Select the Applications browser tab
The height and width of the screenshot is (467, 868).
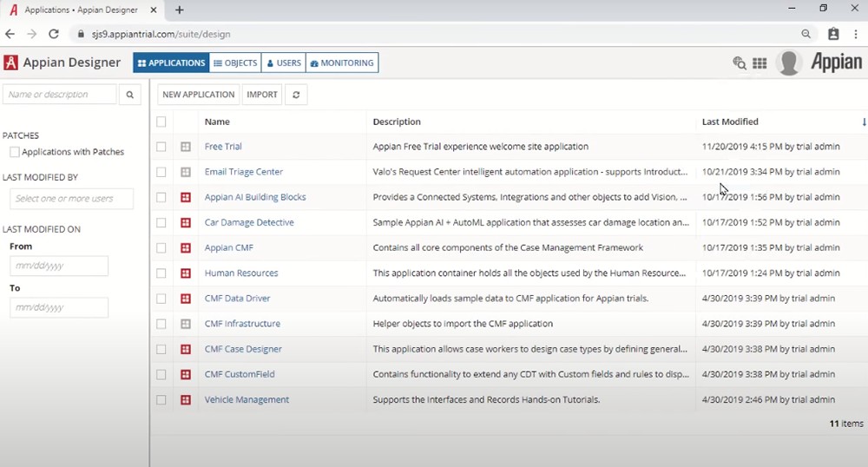[x=81, y=10]
